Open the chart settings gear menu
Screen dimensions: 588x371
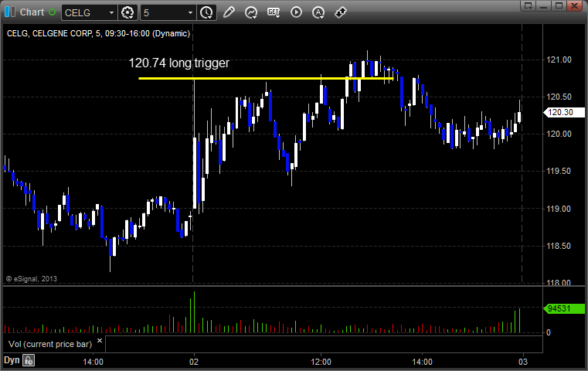pos(127,13)
